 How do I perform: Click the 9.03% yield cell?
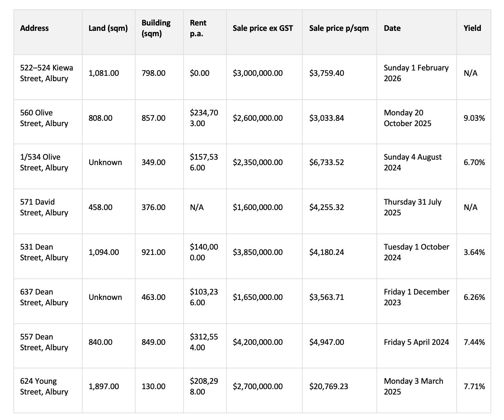474,118
